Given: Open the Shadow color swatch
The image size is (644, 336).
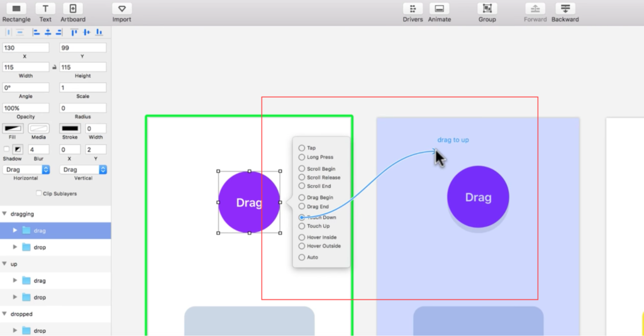Looking at the screenshot, I should click(18, 149).
